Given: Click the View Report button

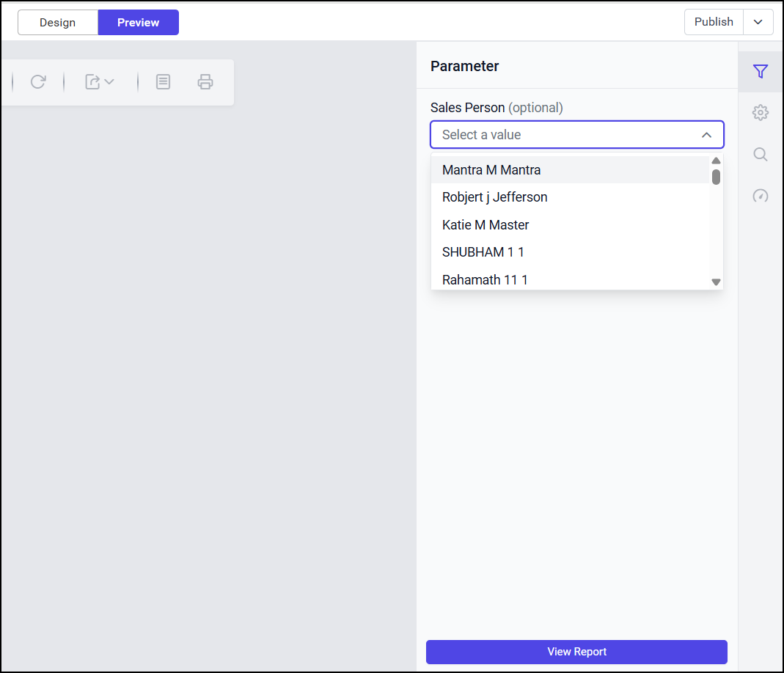Looking at the screenshot, I should 576,652.
